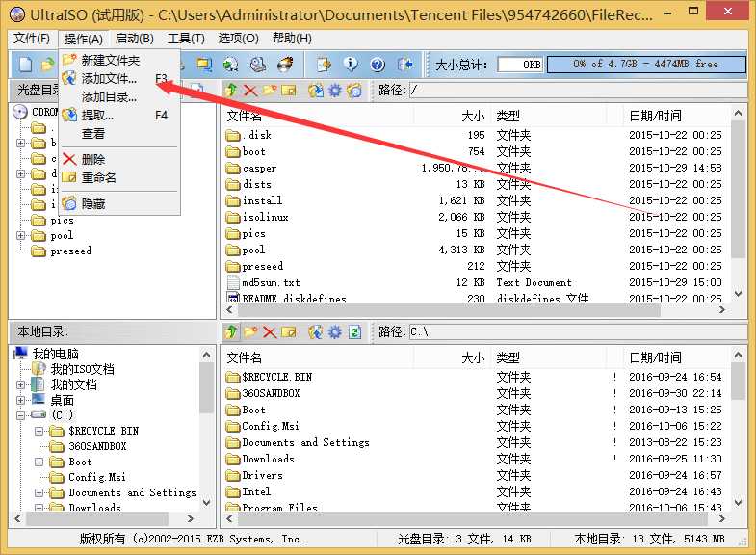Viewport: 756px width, 555px height.
Task: Click the info icon in the toolbar
Action: pos(351,65)
